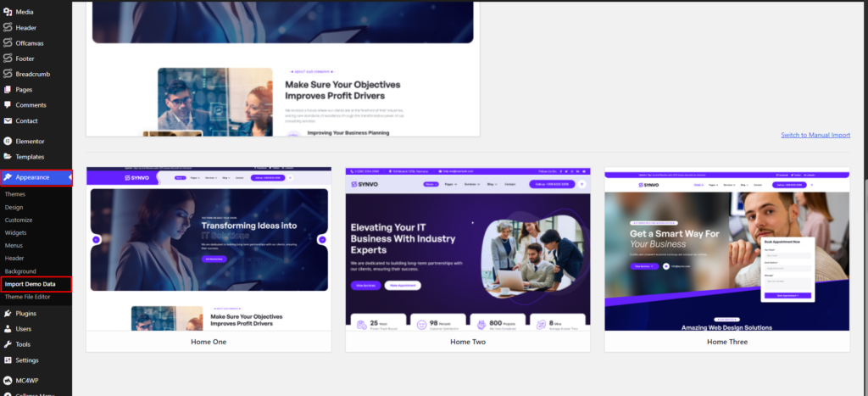The width and height of the screenshot is (868, 396).
Task: Open the Comments bubble icon
Action: tap(8, 105)
